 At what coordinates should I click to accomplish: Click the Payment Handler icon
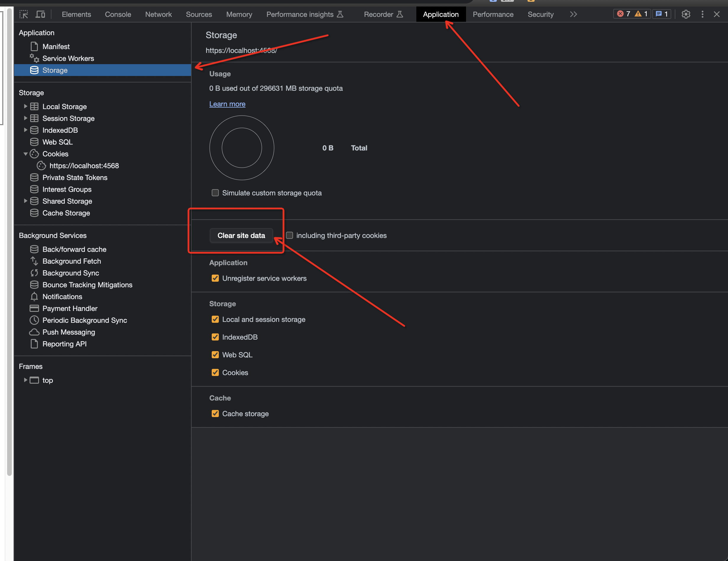[34, 308]
